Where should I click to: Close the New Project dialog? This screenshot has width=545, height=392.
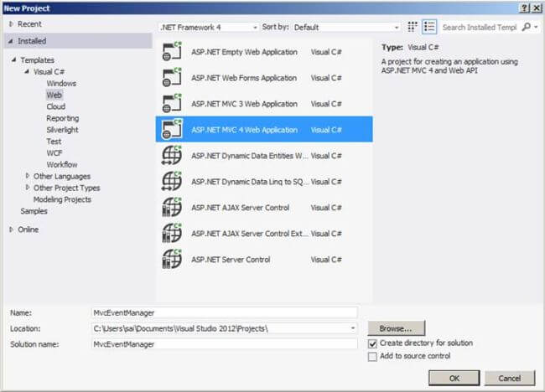[537, 8]
